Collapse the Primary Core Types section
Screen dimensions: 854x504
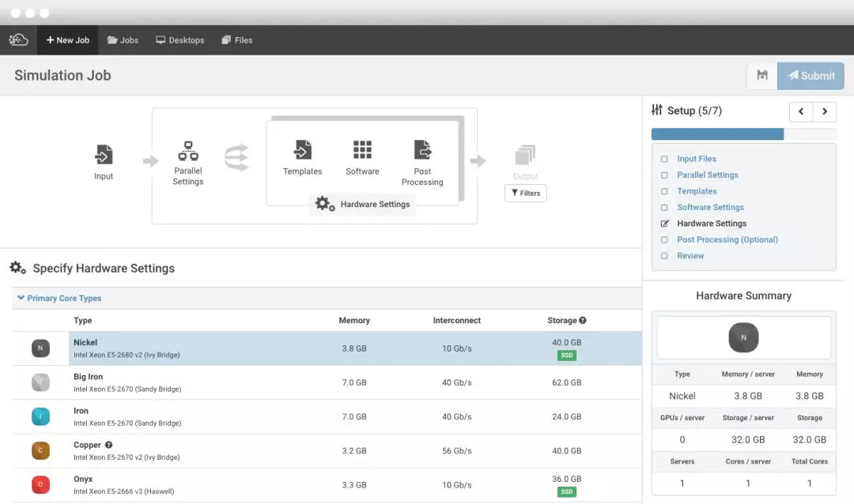coord(21,298)
